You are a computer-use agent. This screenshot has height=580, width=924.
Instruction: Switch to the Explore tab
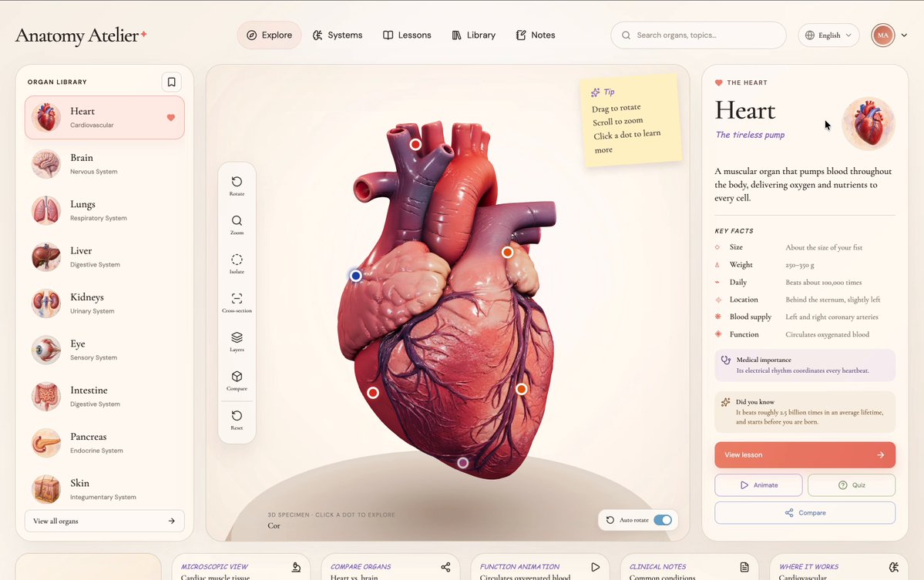coord(269,35)
